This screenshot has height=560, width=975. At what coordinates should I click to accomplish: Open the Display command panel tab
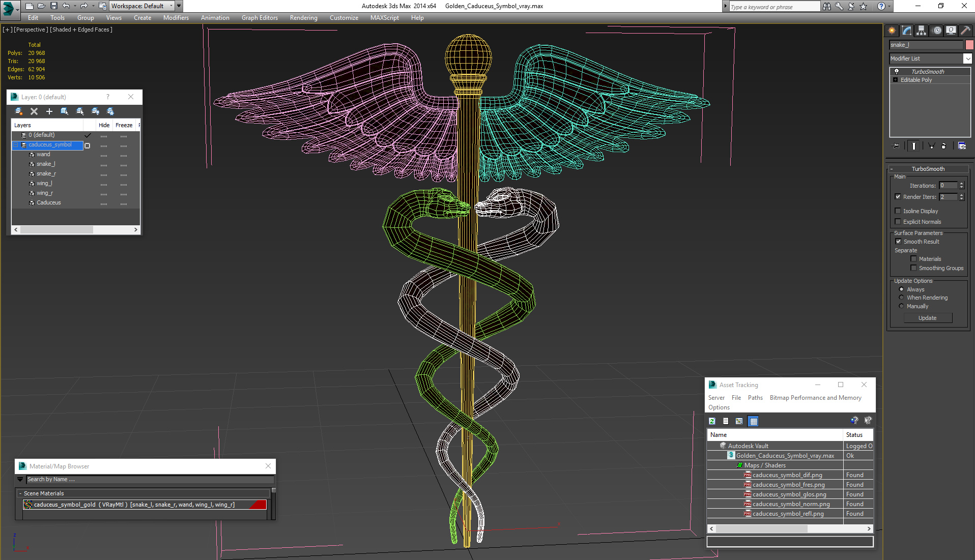tap(951, 31)
